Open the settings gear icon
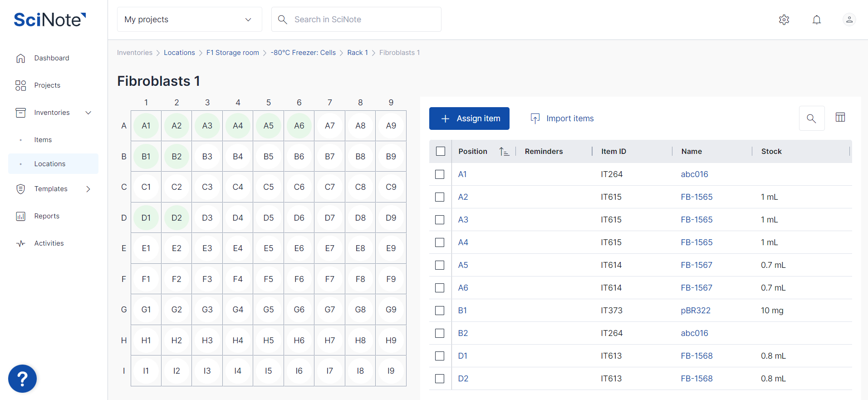The width and height of the screenshot is (868, 400). pyautogui.click(x=784, y=20)
